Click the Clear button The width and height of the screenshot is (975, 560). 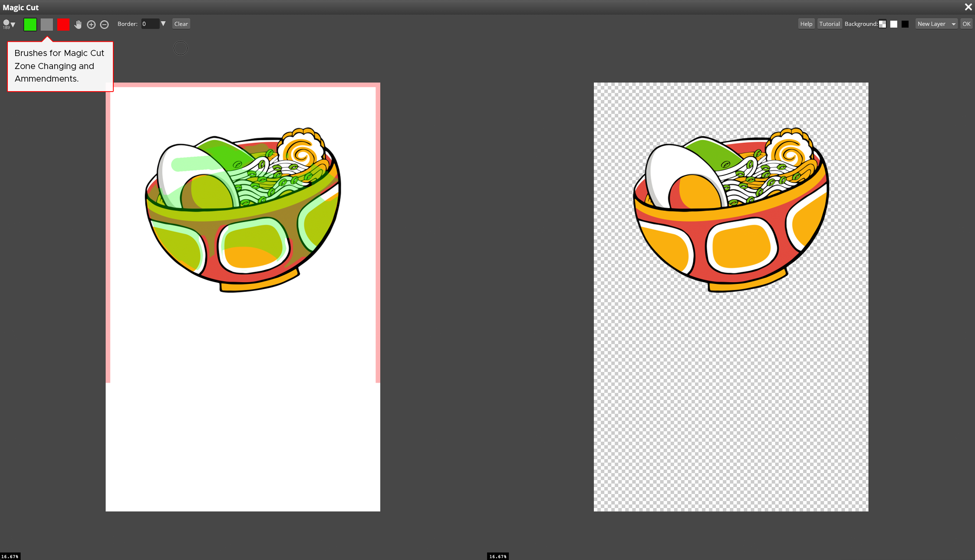pos(181,23)
